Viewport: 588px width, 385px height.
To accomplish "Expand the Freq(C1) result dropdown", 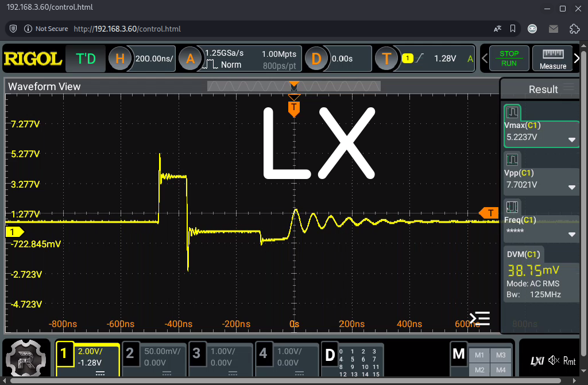I will 571,235.
